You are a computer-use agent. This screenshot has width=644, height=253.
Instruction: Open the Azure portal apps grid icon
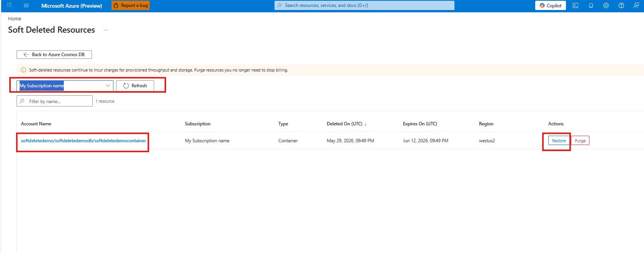[x=9, y=5]
